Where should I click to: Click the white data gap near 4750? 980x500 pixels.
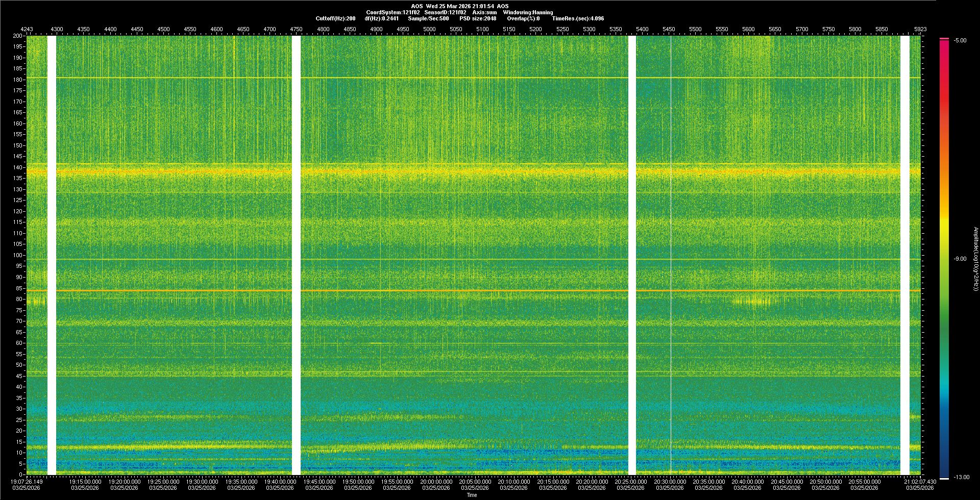296,255
